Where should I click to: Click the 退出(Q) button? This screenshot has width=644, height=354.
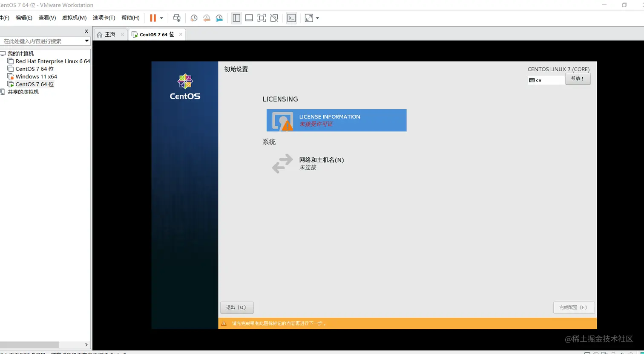point(237,308)
